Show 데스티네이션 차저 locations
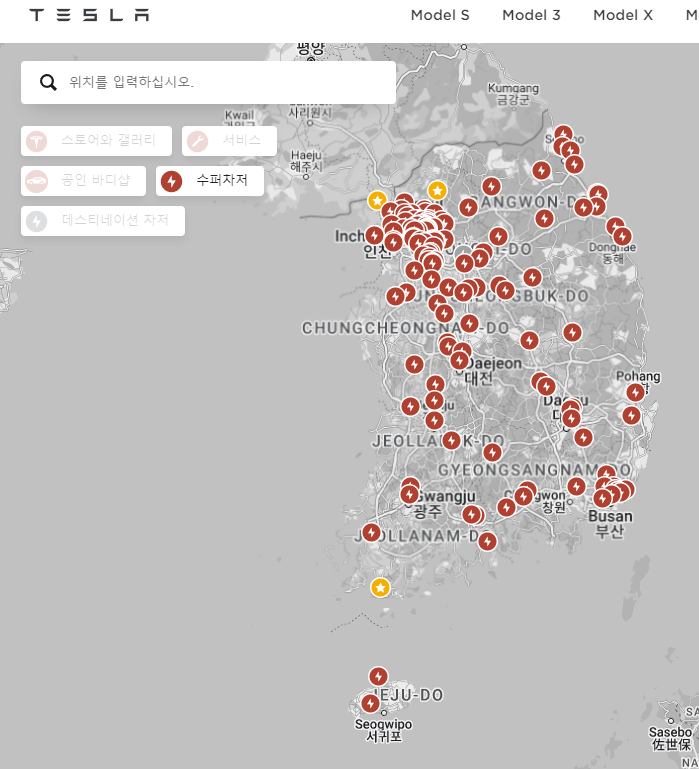Screen dimensions: 699x769 (103, 221)
